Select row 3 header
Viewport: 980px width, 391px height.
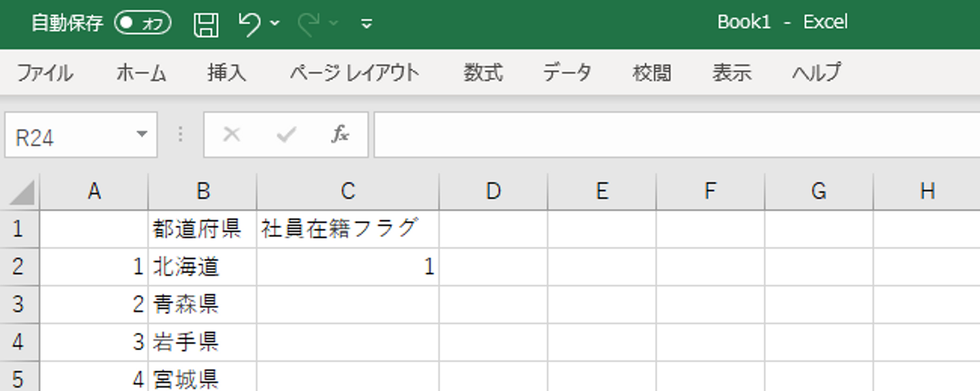tap(18, 304)
